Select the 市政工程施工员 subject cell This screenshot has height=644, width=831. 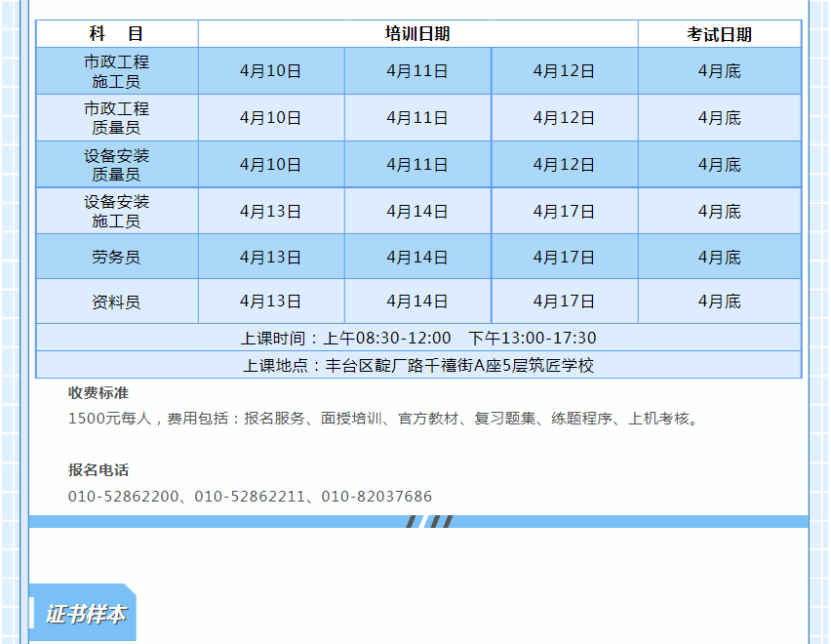point(117,71)
